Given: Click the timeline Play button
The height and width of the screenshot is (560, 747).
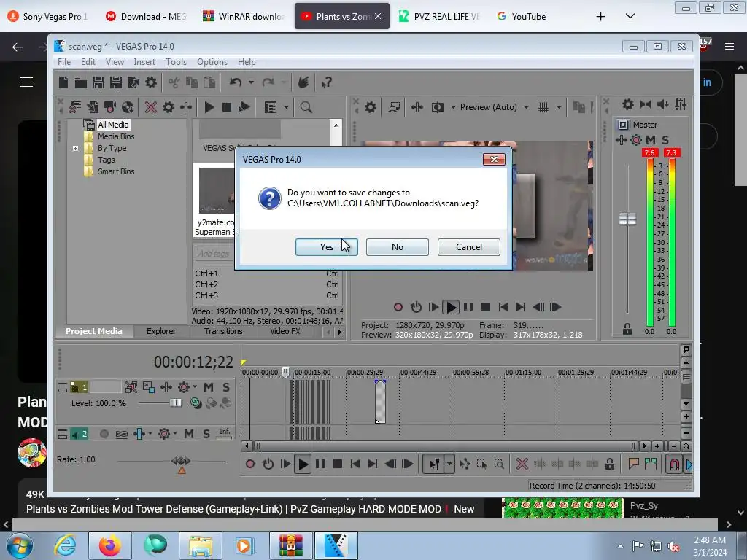Looking at the screenshot, I should [303, 464].
